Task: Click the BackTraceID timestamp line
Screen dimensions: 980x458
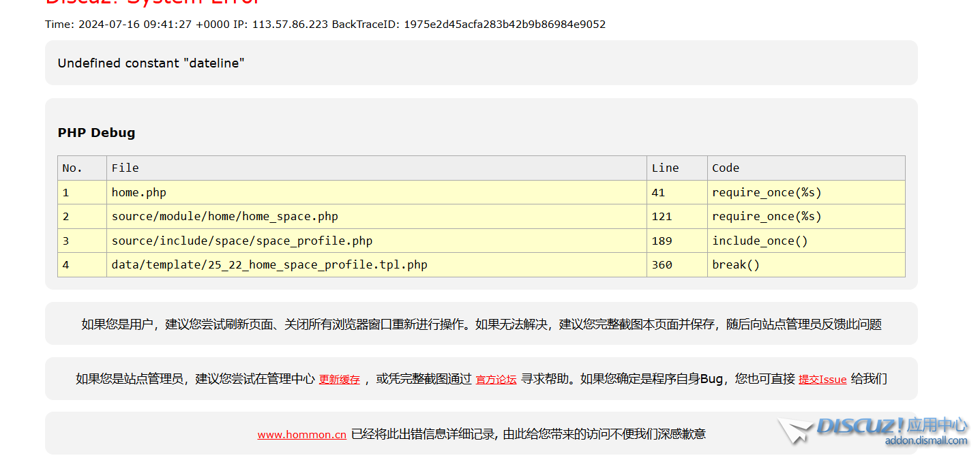Action: (x=325, y=25)
